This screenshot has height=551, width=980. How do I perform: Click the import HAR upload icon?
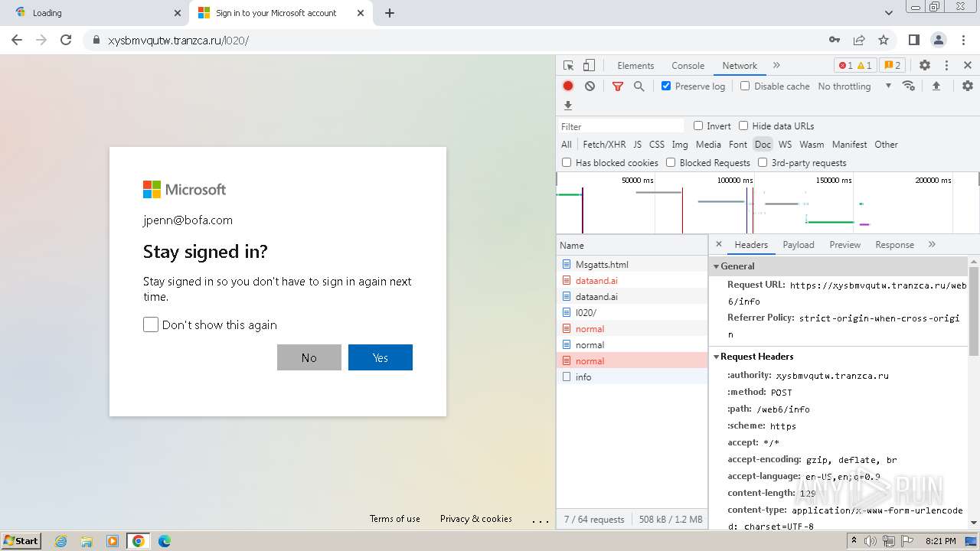(x=936, y=86)
